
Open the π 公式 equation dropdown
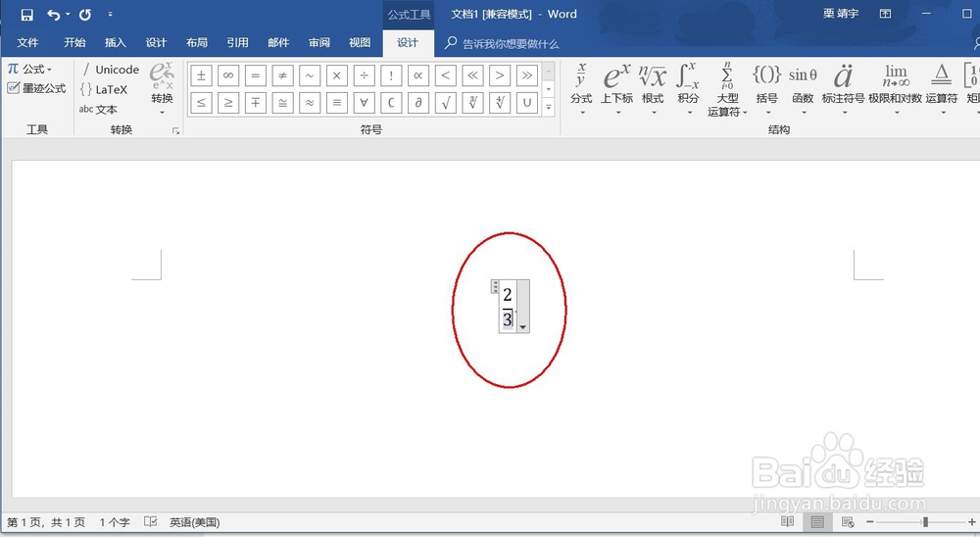click(29, 69)
